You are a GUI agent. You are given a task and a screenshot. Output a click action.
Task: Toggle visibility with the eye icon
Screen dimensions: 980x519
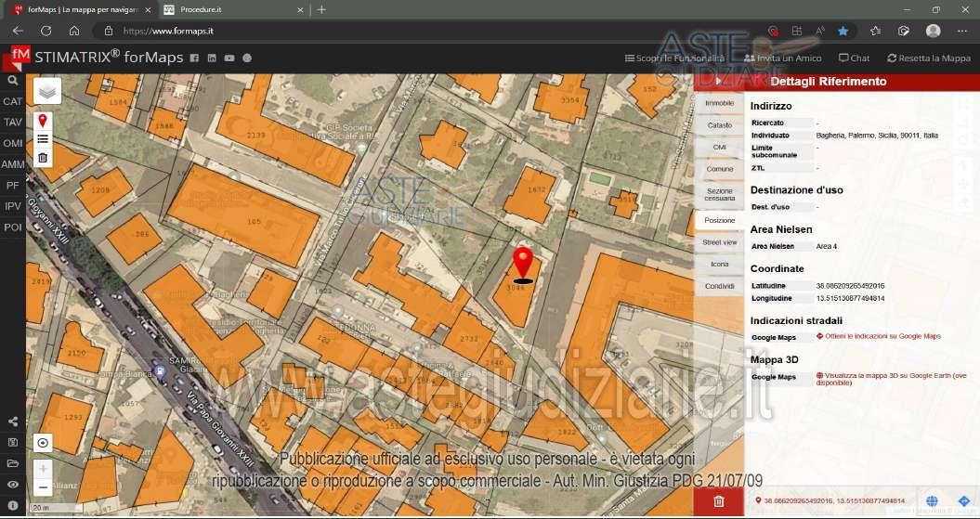pos(13,484)
